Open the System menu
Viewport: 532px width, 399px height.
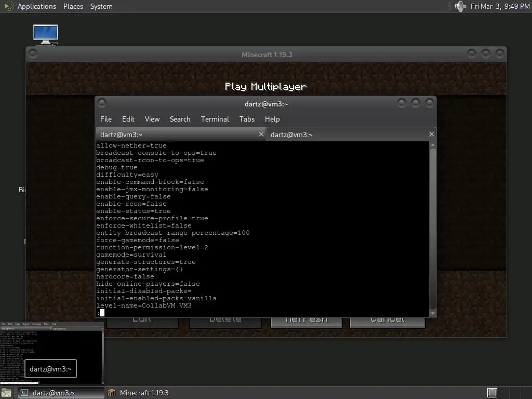point(101,6)
